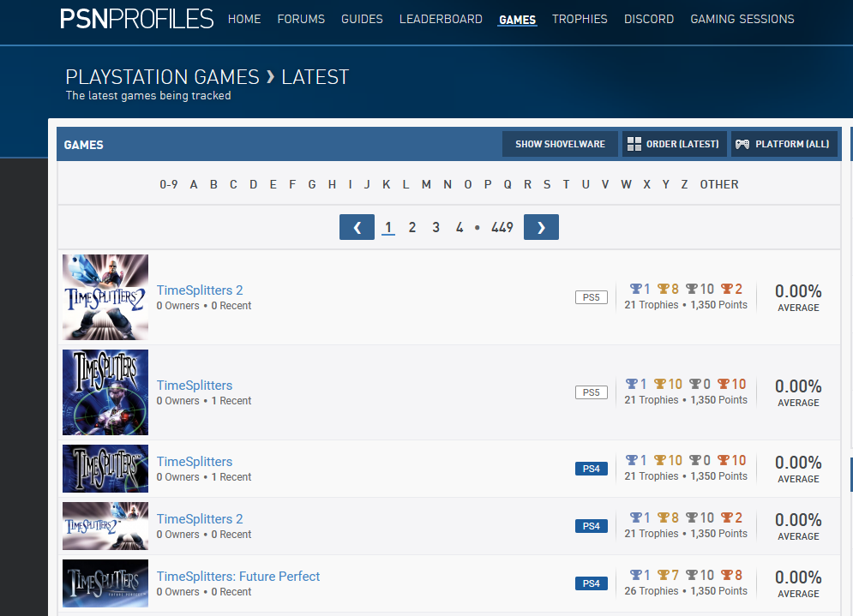This screenshot has width=853, height=616.
Task: Open Gaming Sessions
Action: 742,19
